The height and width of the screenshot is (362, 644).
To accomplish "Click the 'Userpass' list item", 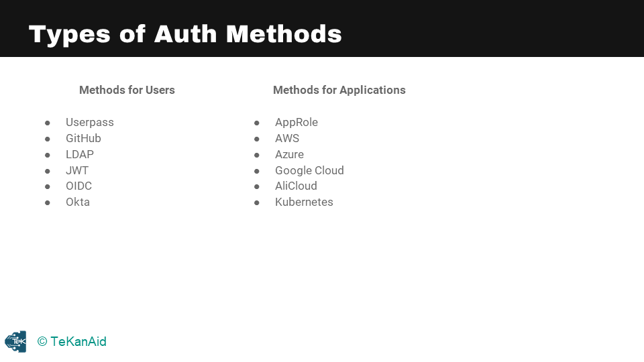I will click(89, 122).
